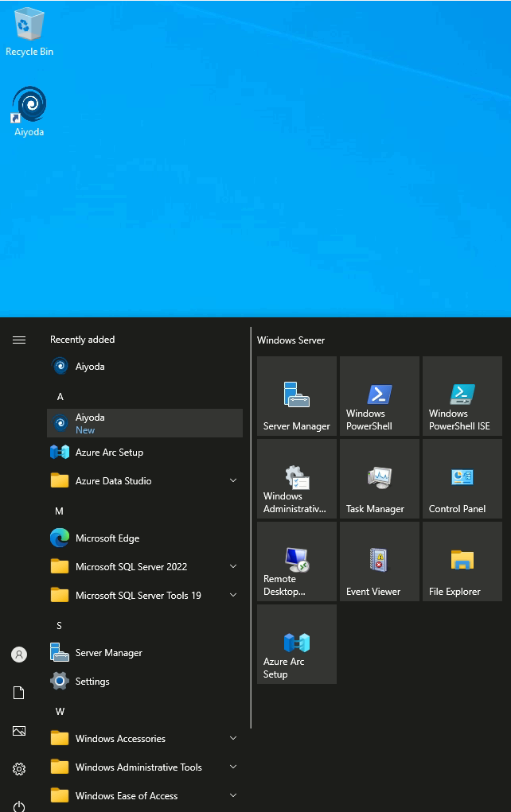Click the Power button icon
Viewport: 511px width, 812px height.
19,806
